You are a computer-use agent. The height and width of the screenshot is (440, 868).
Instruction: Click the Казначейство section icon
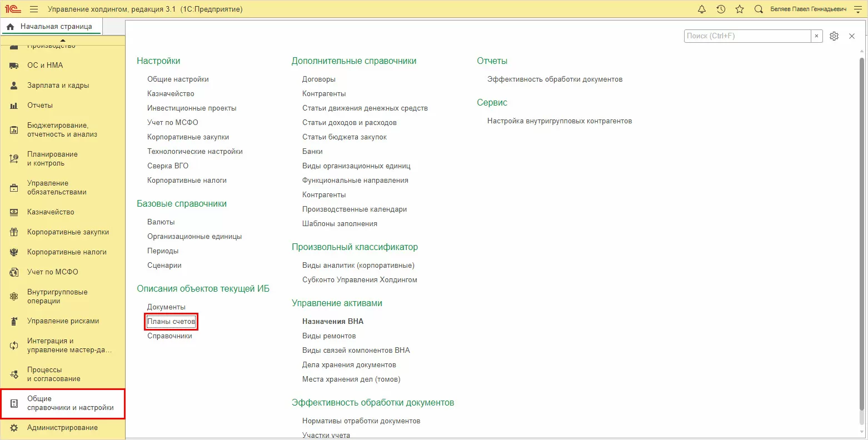point(14,212)
